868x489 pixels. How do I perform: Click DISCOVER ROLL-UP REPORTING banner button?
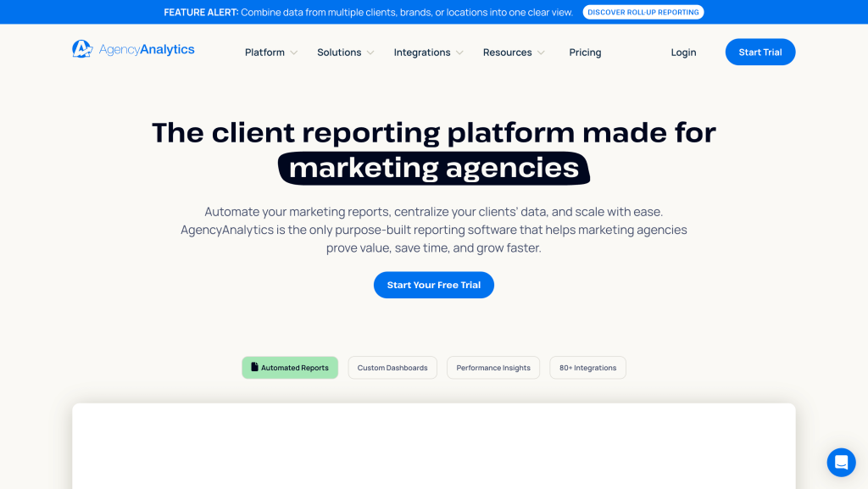643,12
